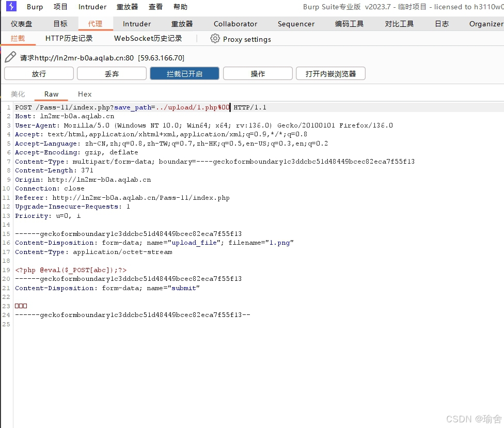
Task: Click the Priority: u=0, i line
Action: click(x=48, y=216)
